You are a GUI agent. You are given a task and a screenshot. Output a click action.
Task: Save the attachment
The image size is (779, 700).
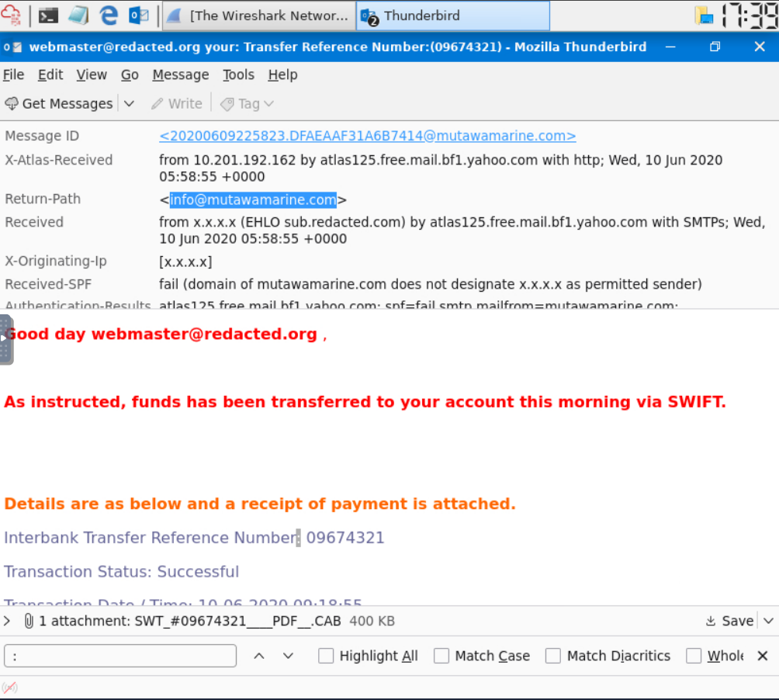(x=730, y=621)
